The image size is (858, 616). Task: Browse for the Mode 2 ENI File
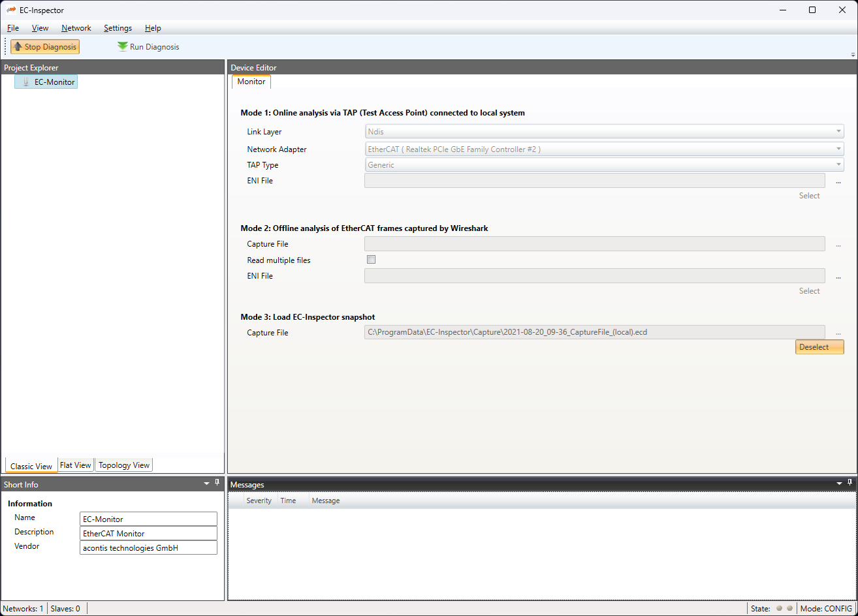838,277
